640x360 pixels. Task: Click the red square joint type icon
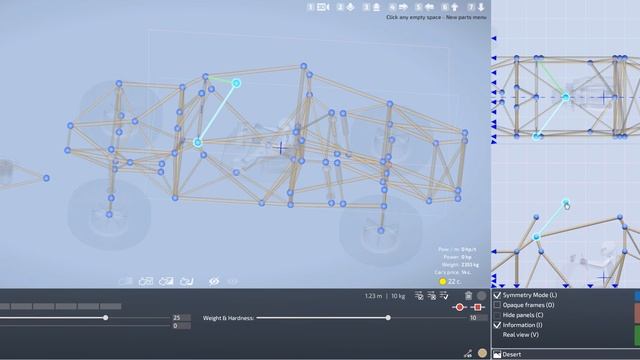click(478, 307)
